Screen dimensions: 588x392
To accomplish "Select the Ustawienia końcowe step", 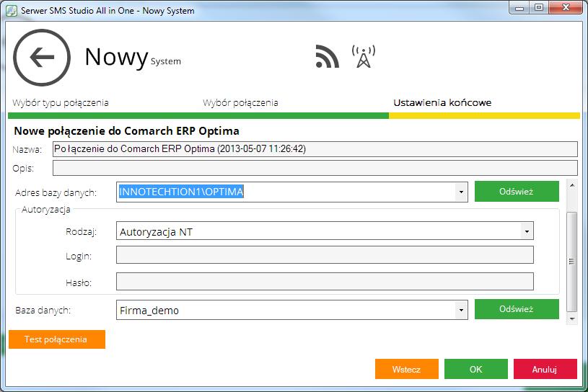I will coord(442,102).
